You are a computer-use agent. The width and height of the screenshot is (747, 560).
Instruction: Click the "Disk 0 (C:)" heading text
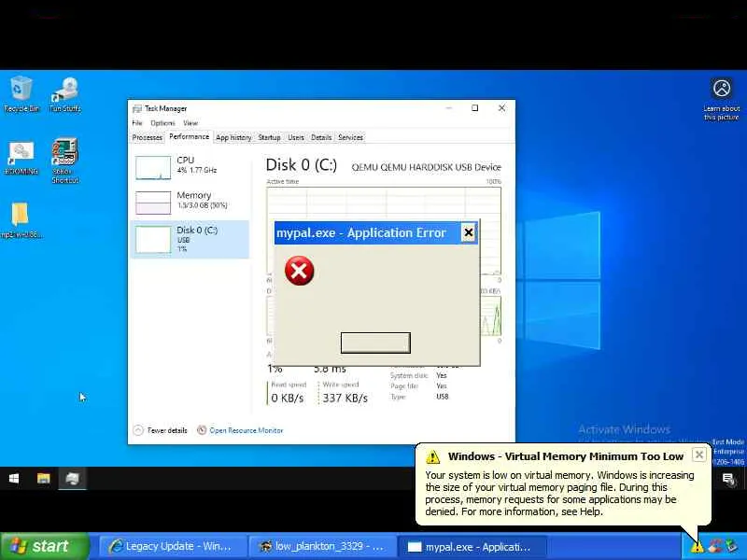pyautogui.click(x=302, y=165)
